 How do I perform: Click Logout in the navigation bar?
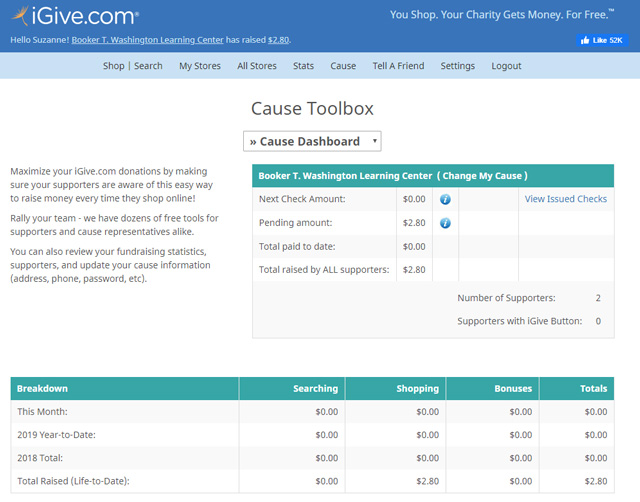506,66
